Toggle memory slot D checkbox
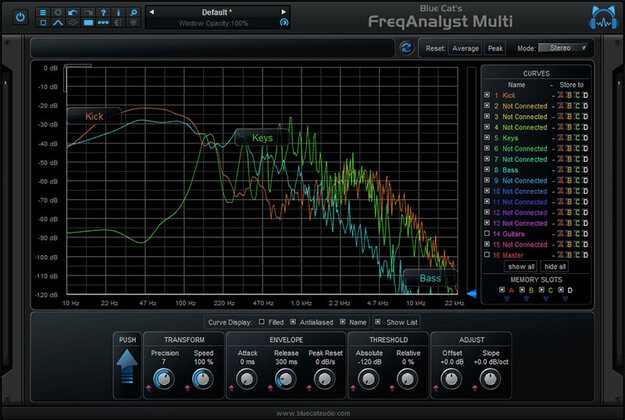 click(x=561, y=290)
